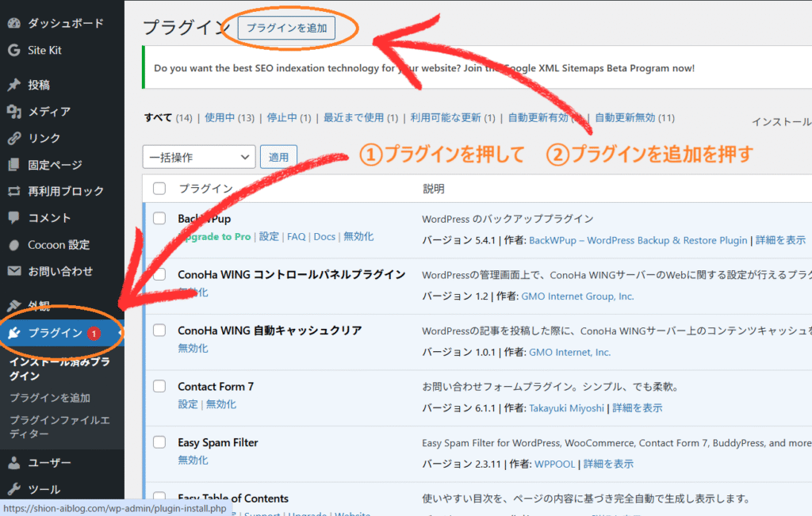Click the circle icon beside Cocoon 設定
This screenshot has height=516, width=812.
14,245
